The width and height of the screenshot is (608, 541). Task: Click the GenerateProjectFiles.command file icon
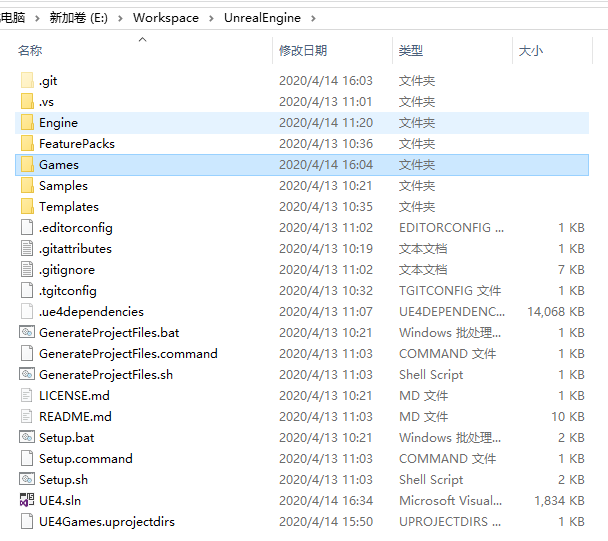tap(27, 353)
